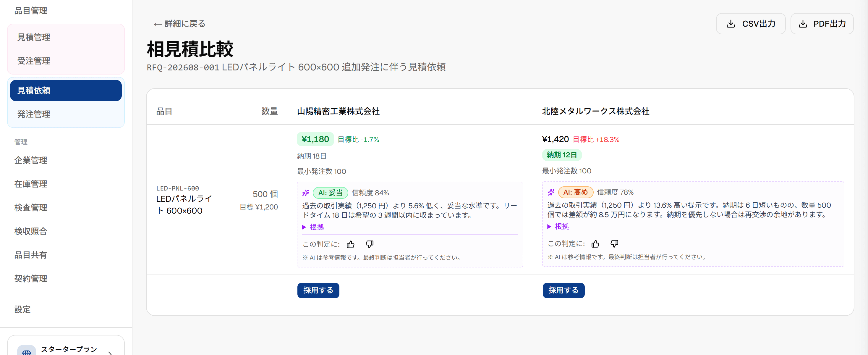Viewport: 868px width, 355px height.
Task: Export the comparison with CSV出力 button
Action: tap(750, 24)
